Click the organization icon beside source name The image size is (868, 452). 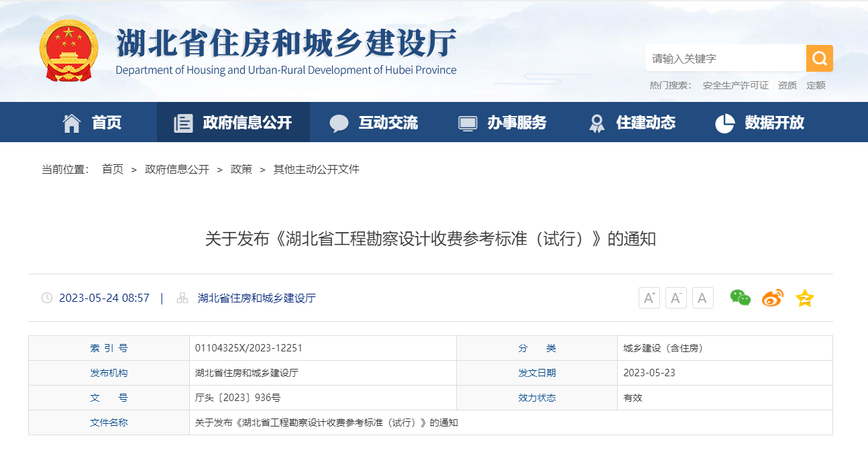point(182,298)
